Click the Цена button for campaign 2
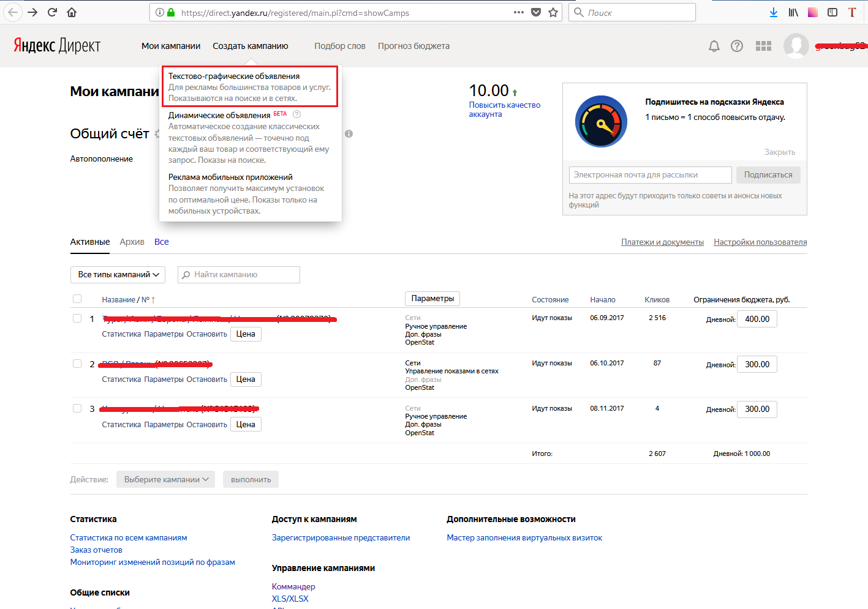 click(246, 379)
